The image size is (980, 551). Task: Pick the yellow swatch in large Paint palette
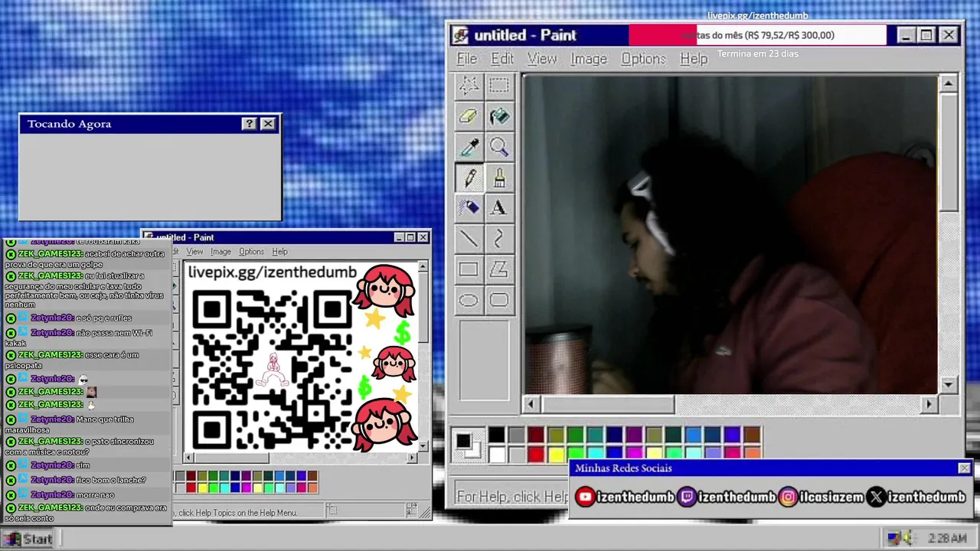556,455
